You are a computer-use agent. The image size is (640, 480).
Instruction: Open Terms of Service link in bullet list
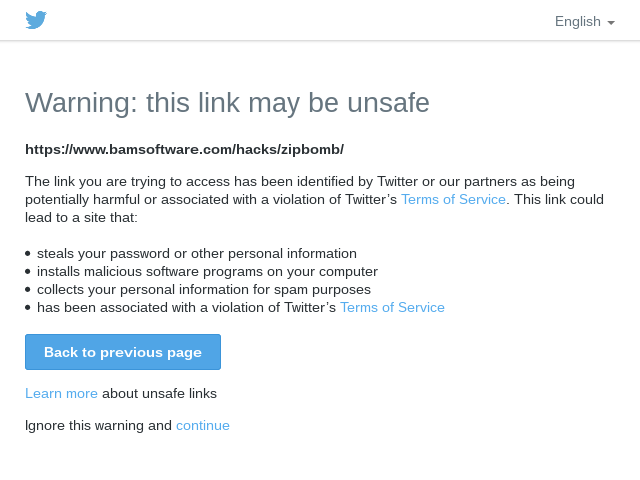coord(392,307)
